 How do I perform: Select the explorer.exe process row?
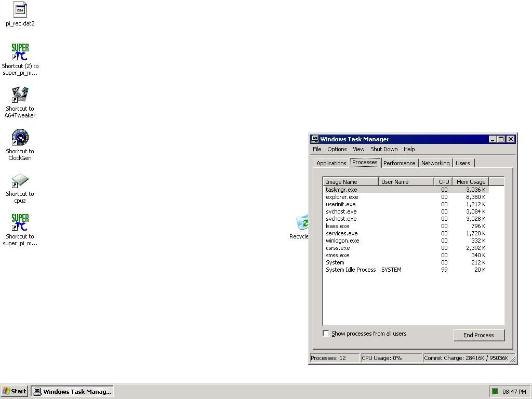pos(406,197)
